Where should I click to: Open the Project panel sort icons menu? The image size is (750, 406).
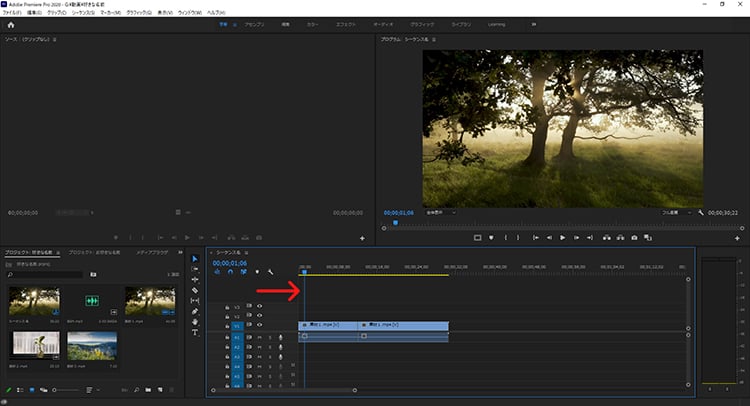(91, 390)
